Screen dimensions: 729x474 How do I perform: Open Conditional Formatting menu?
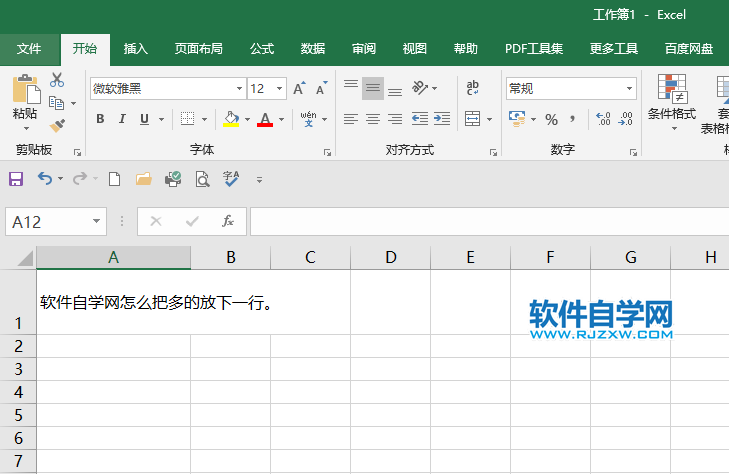point(672,101)
